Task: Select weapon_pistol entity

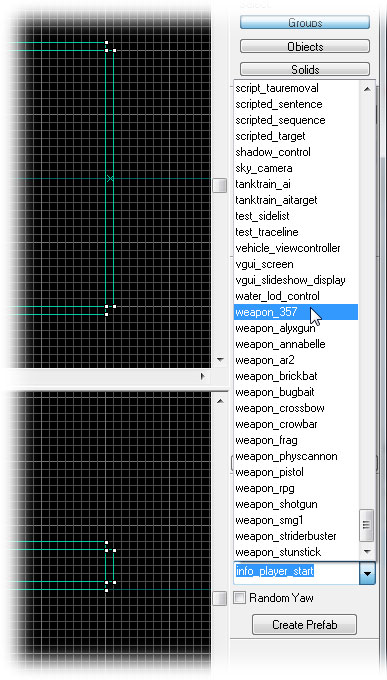Action: (x=296, y=472)
